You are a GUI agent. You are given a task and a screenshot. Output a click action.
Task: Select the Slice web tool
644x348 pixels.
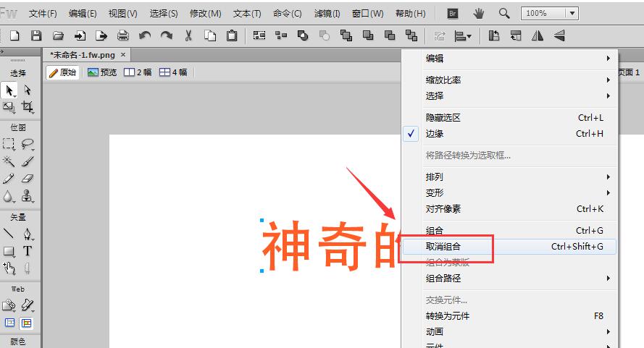[x=27, y=305]
